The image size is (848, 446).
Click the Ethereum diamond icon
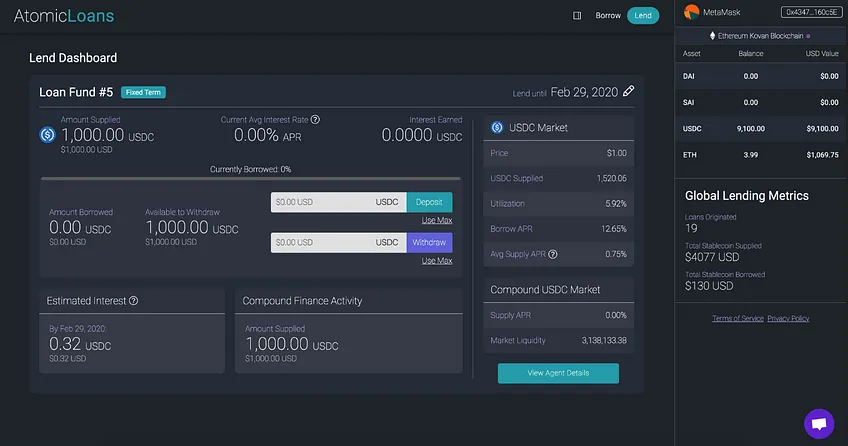click(712, 36)
